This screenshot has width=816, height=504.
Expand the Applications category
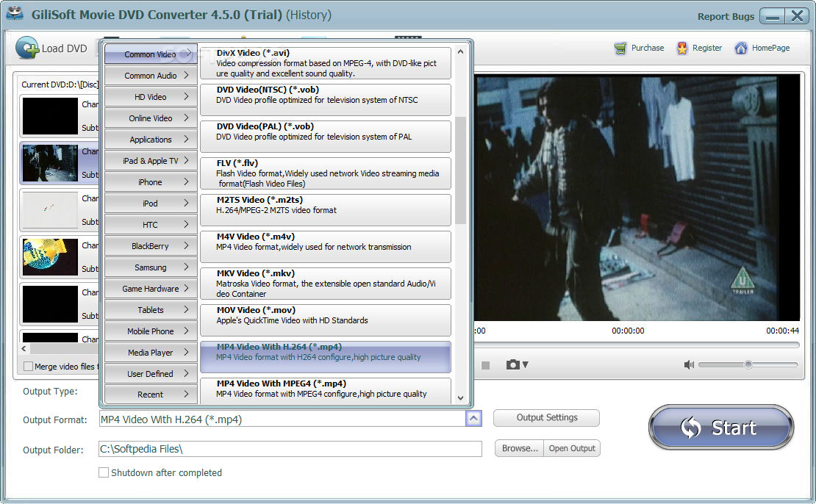tap(151, 140)
